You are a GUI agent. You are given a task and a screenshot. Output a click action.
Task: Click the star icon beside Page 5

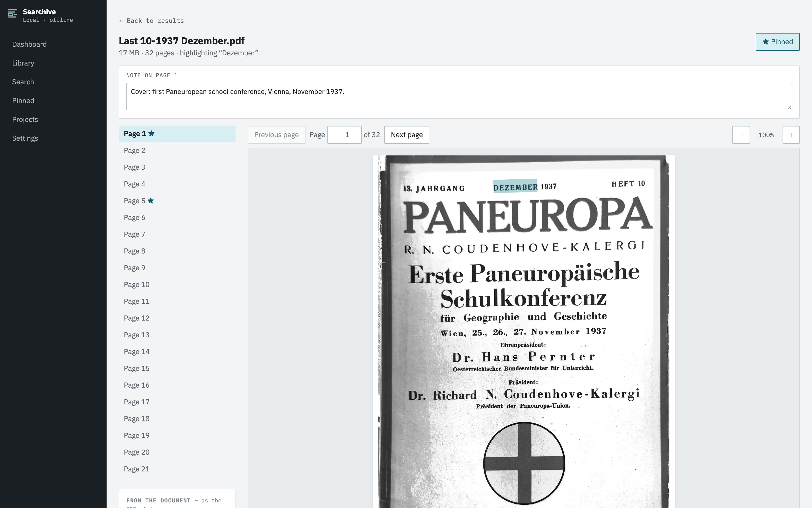coord(151,201)
